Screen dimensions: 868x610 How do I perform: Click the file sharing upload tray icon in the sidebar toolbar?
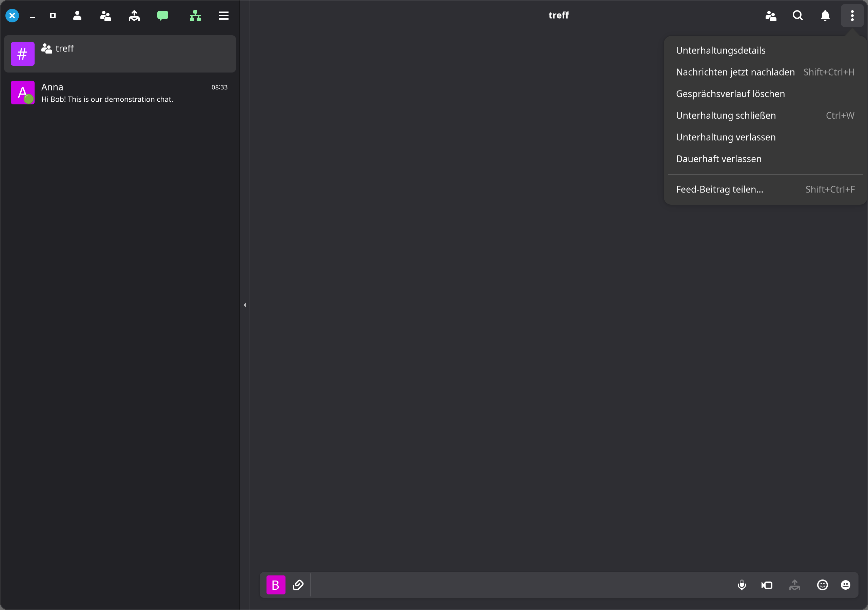[134, 16]
